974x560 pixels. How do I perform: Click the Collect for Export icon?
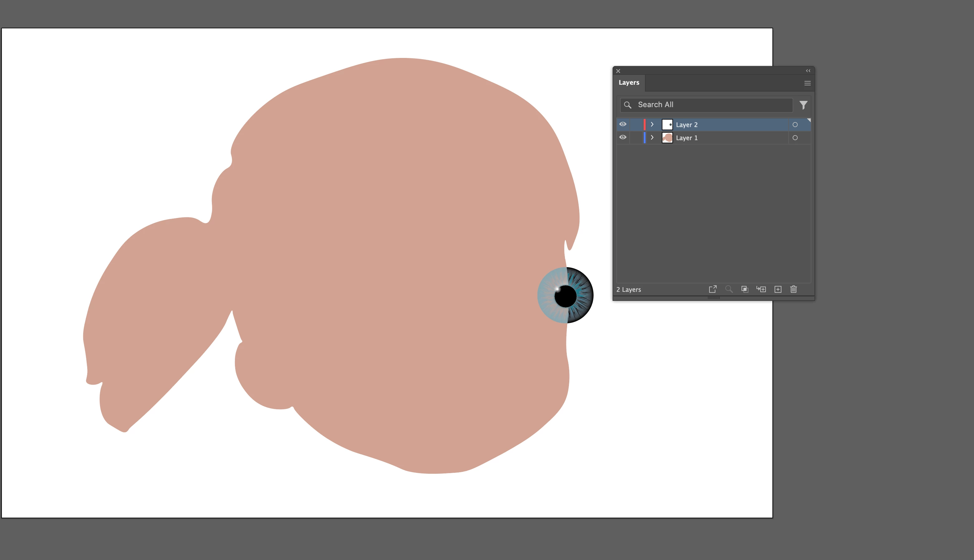pyautogui.click(x=712, y=289)
